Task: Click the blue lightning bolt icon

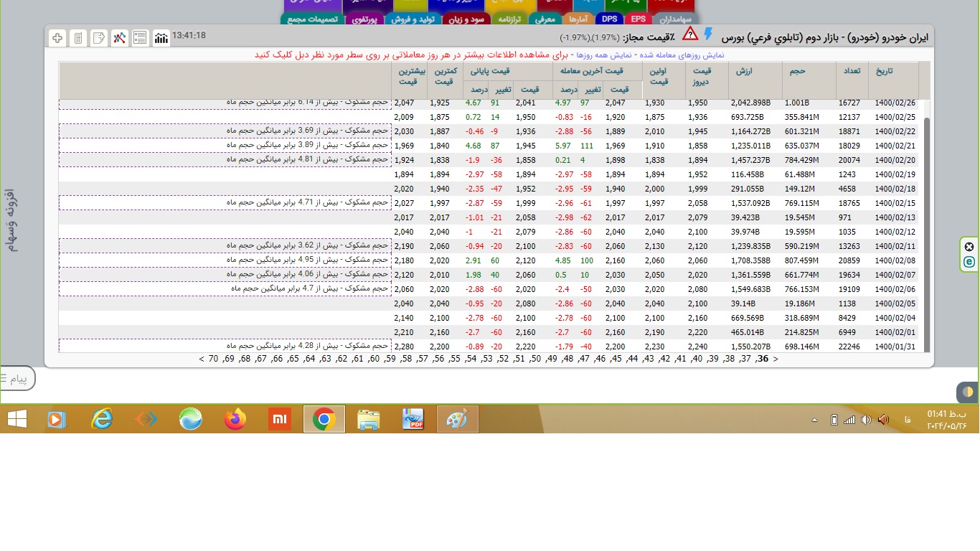Action: tap(708, 34)
